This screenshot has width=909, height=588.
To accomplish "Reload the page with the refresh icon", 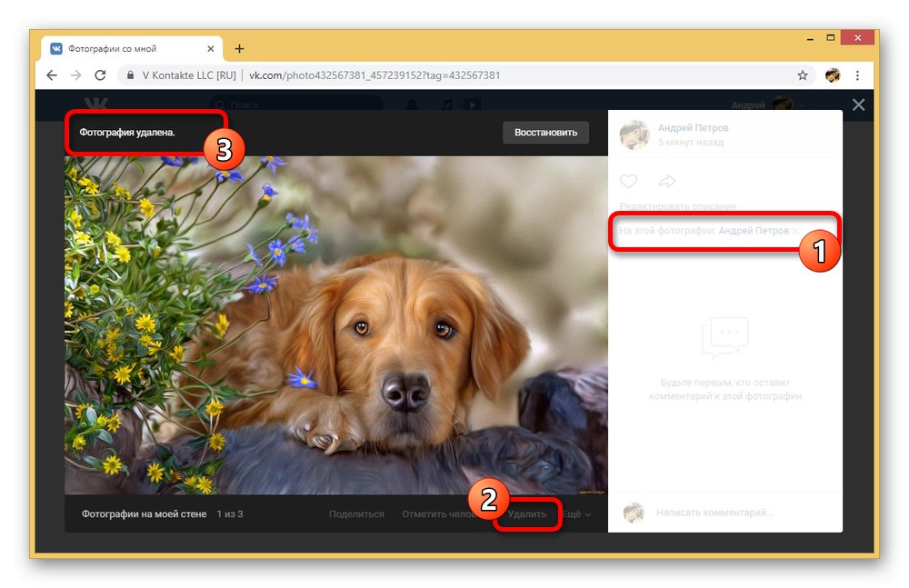I will tap(100, 75).
